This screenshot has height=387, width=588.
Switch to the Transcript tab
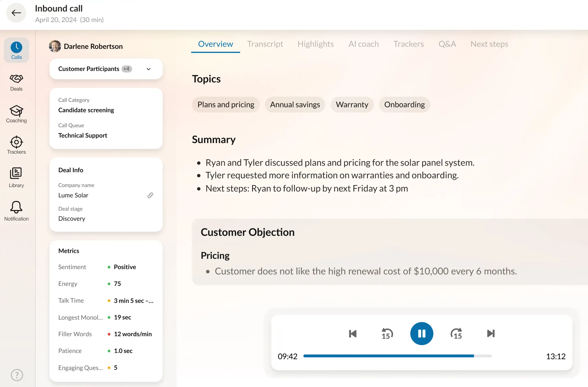[265, 44]
